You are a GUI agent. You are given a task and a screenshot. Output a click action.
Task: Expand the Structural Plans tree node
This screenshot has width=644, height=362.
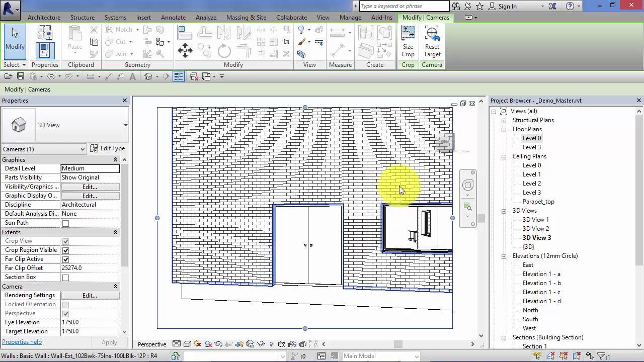click(504, 121)
